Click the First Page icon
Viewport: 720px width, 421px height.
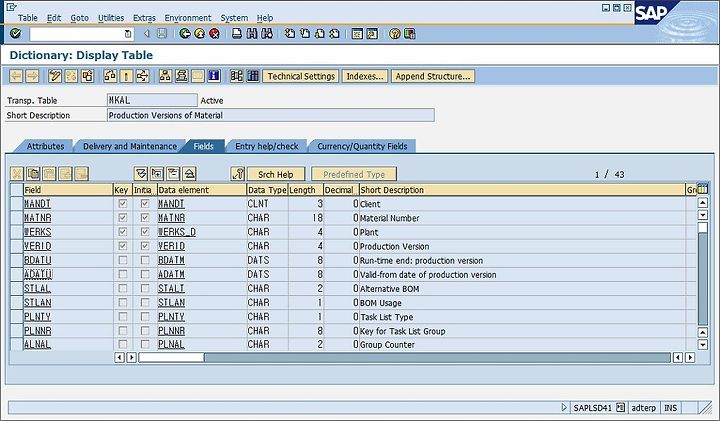290,34
